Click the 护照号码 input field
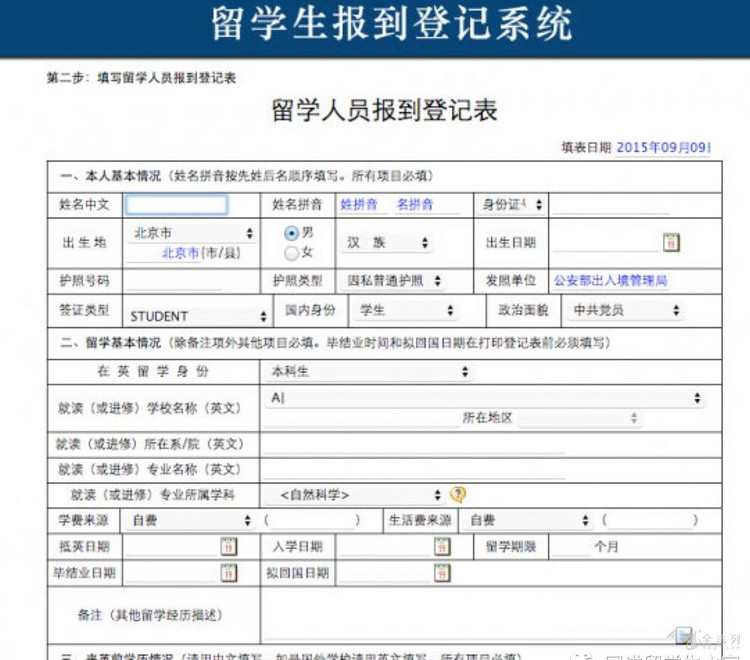The width and height of the screenshot is (750, 660). [x=173, y=281]
